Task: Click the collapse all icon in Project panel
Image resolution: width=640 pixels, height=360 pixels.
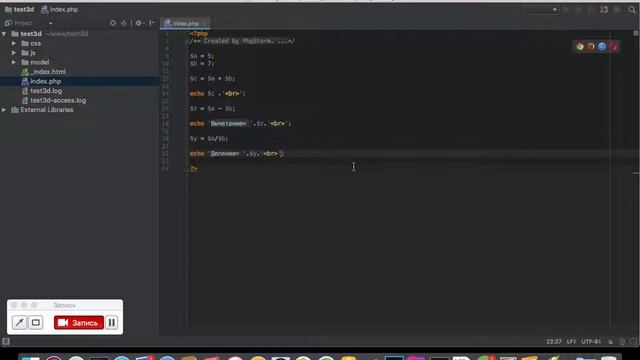Action: [x=124, y=23]
